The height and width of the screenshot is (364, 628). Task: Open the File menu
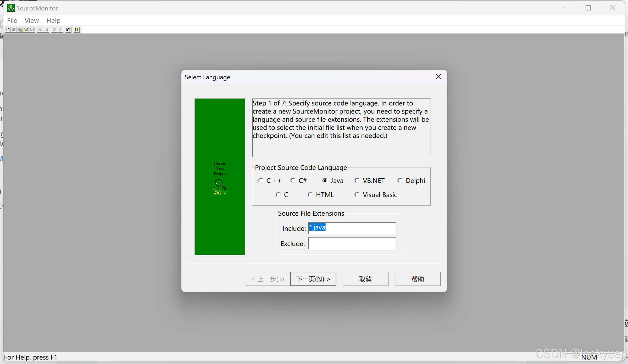[12, 20]
